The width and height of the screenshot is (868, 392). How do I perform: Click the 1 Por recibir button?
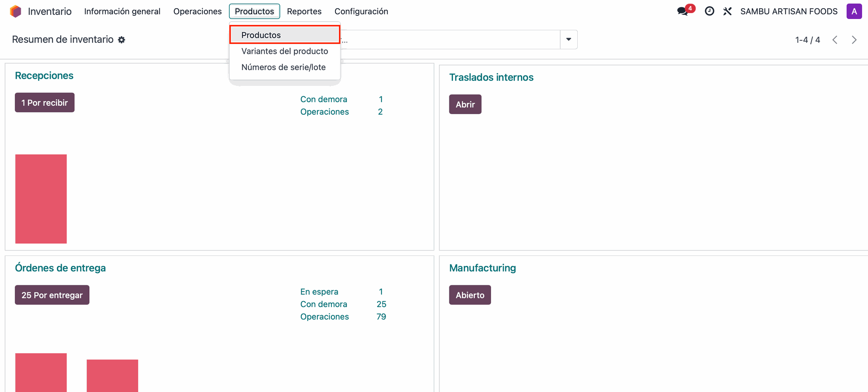[44, 103]
